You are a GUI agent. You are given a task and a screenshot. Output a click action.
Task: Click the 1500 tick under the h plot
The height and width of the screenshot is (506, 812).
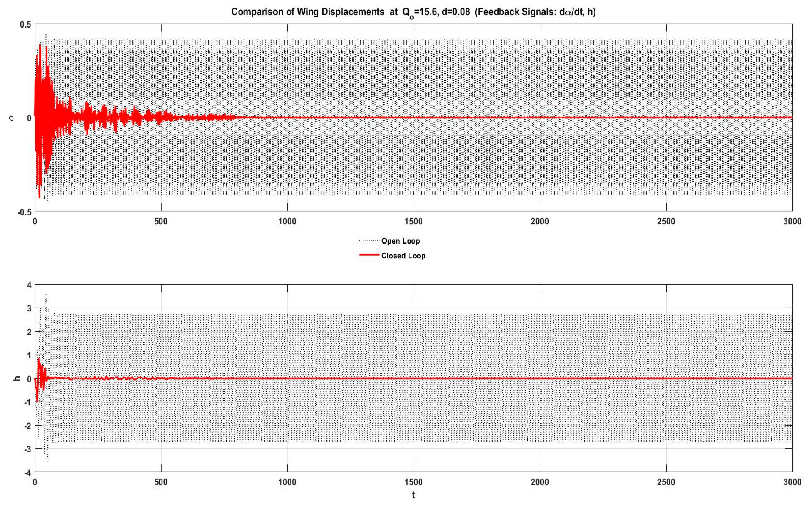click(x=414, y=482)
